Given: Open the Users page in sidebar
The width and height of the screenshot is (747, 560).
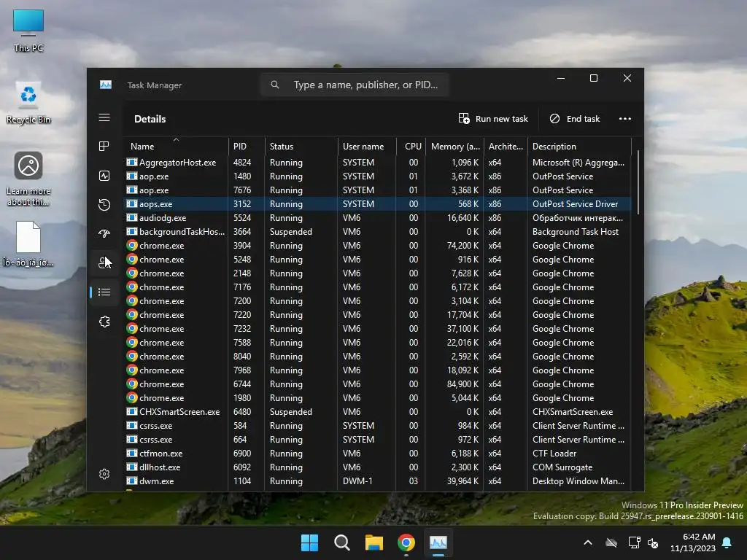Looking at the screenshot, I should pyautogui.click(x=104, y=262).
